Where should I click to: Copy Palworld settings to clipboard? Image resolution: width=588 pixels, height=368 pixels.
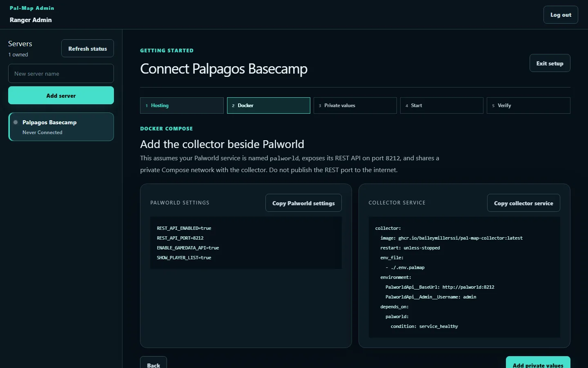pos(303,203)
